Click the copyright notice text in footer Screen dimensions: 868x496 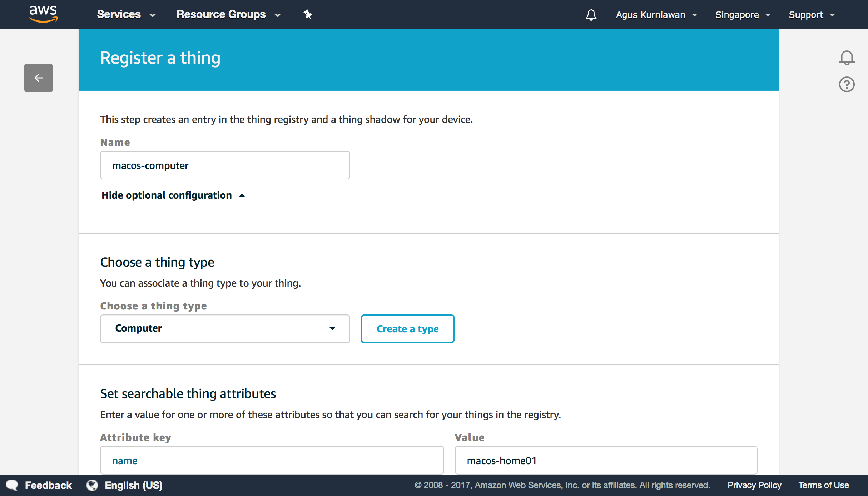click(x=562, y=485)
